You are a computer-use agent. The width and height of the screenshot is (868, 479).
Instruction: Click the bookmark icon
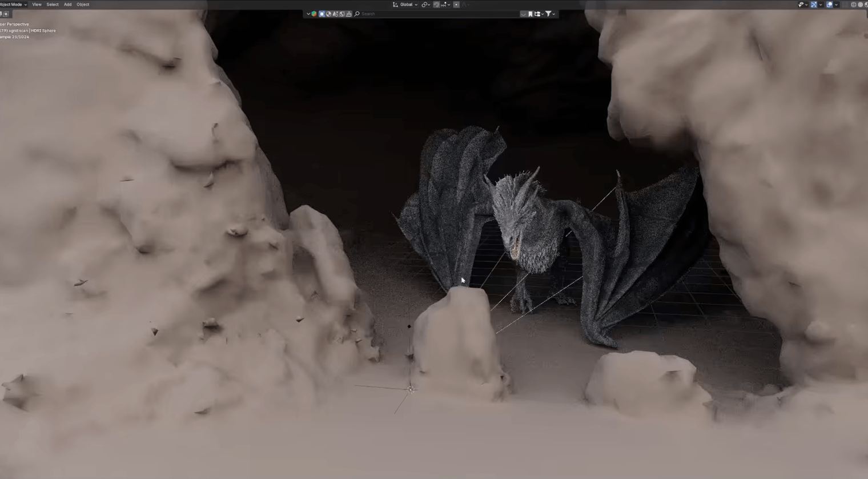point(531,14)
